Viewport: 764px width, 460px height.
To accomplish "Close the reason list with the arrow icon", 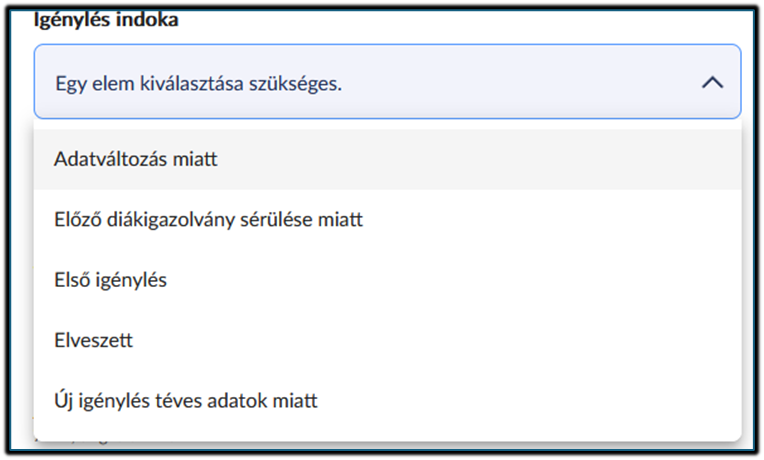I will coord(712,83).
